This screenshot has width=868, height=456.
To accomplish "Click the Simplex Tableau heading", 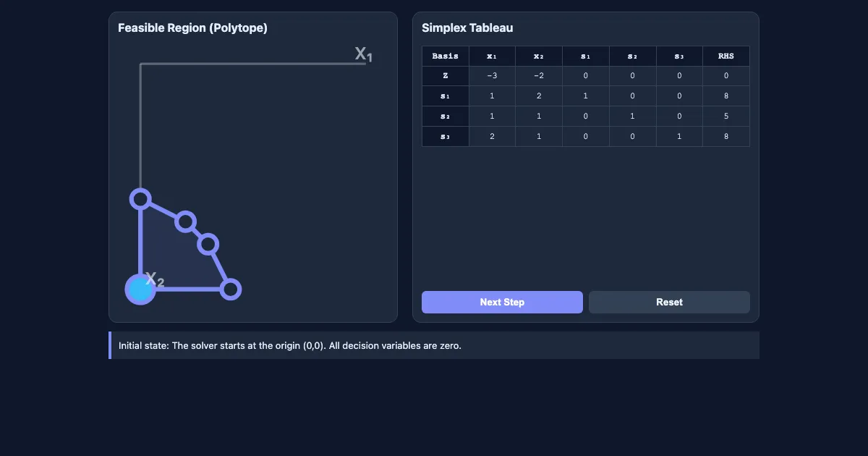I will click(x=467, y=28).
